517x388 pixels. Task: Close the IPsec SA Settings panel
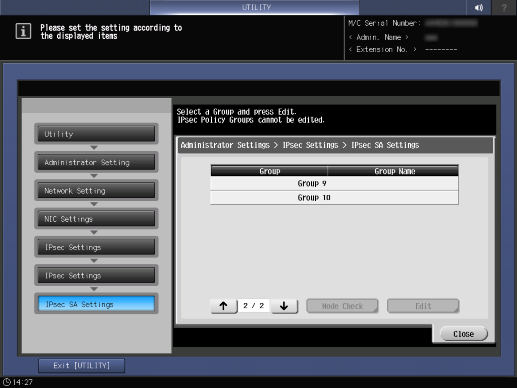coord(463,334)
